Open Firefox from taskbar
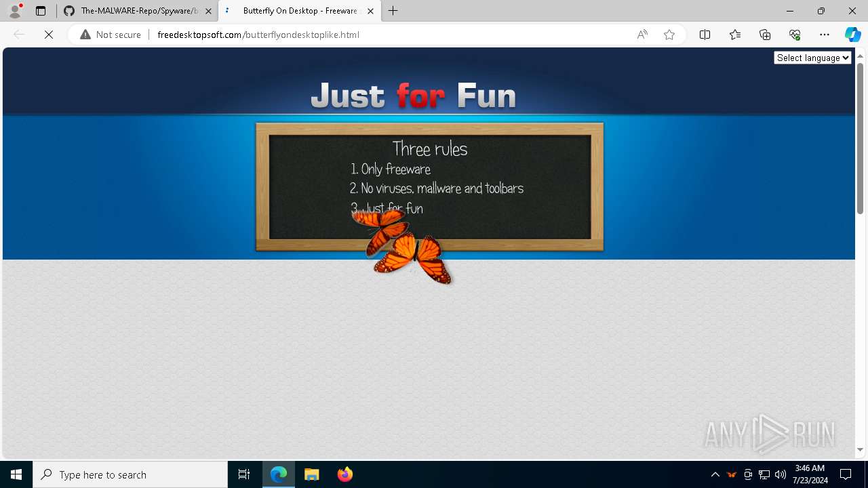Screen dimensions: 868x488 [344, 474]
